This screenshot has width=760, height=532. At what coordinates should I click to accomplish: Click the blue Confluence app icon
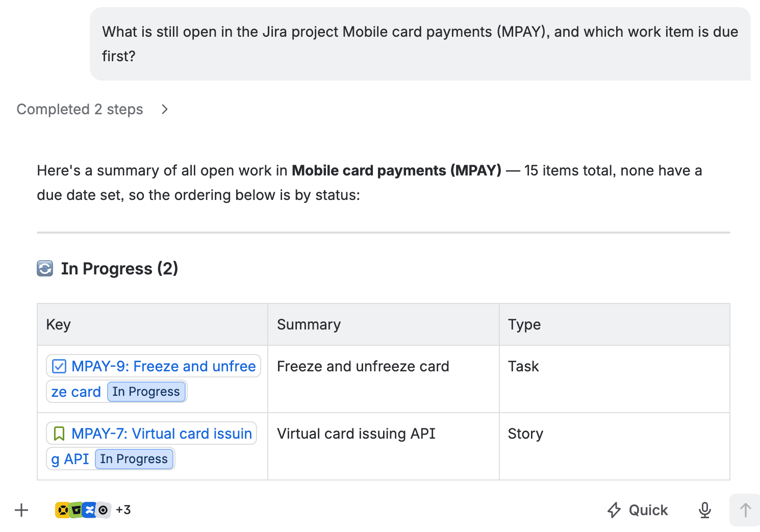coord(89,510)
